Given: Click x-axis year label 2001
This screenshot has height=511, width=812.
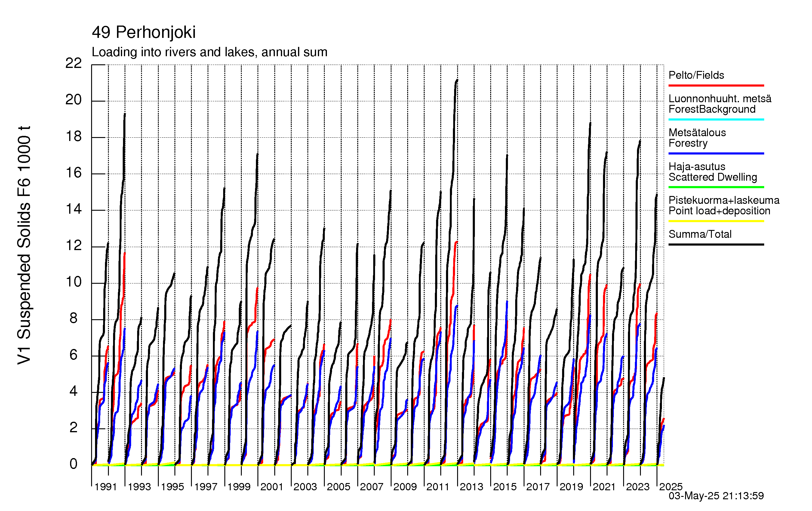Looking at the screenshot, I should coord(272,487).
